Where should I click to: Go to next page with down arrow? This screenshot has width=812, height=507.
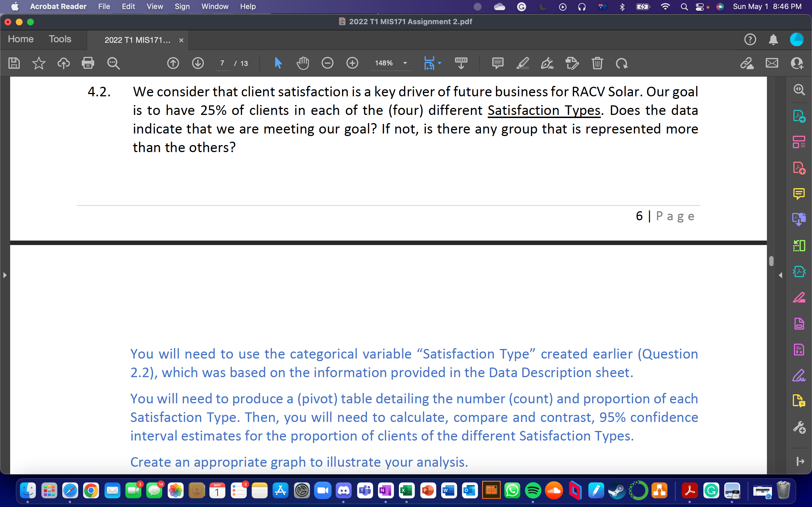click(198, 63)
